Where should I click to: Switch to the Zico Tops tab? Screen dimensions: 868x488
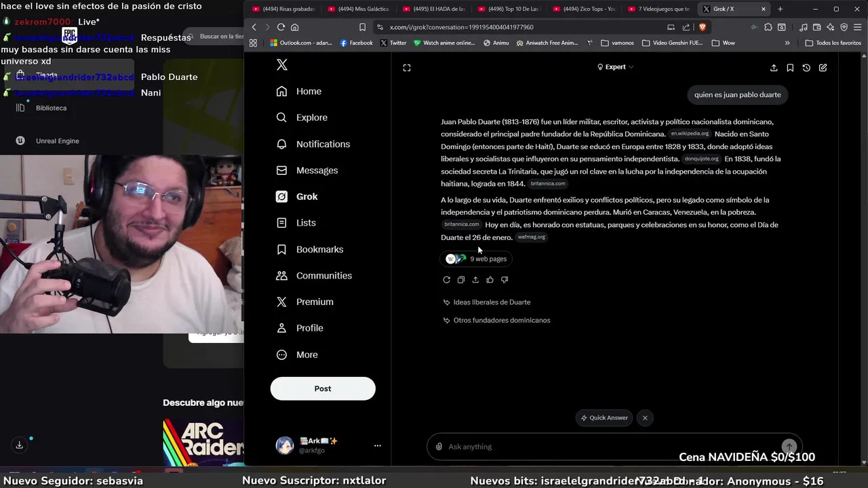583,9
